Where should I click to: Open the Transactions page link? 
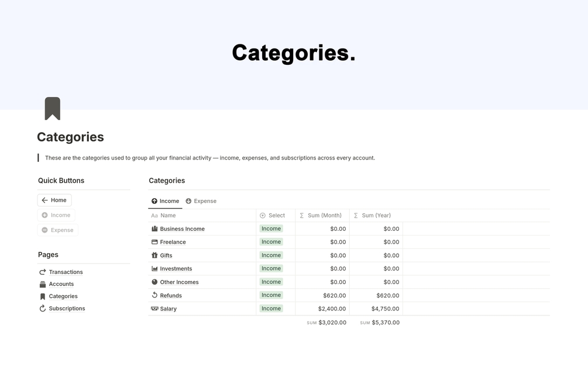tap(66, 272)
